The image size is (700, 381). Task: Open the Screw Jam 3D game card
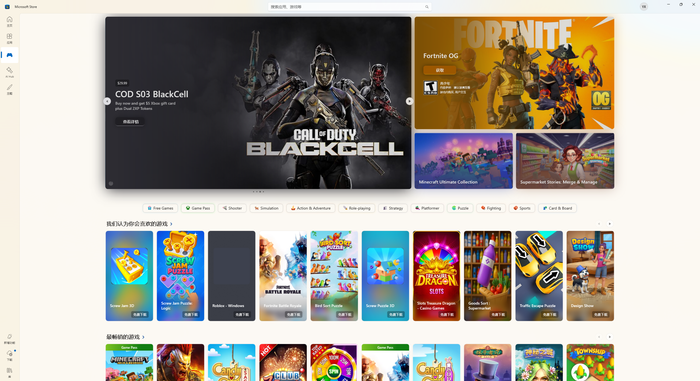[129, 276]
